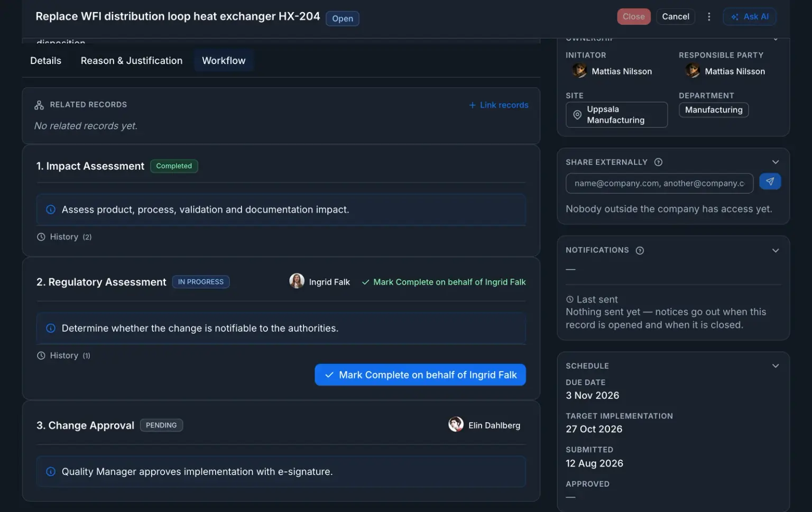Click the Link records link
The height and width of the screenshot is (512, 812).
tap(499, 105)
